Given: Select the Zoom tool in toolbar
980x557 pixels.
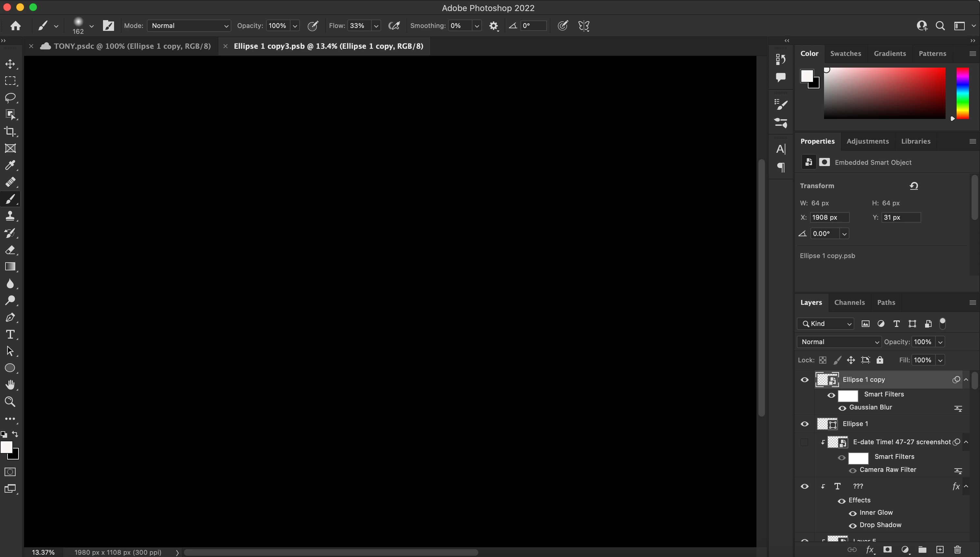Looking at the screenshot, I should click(10, 402).
